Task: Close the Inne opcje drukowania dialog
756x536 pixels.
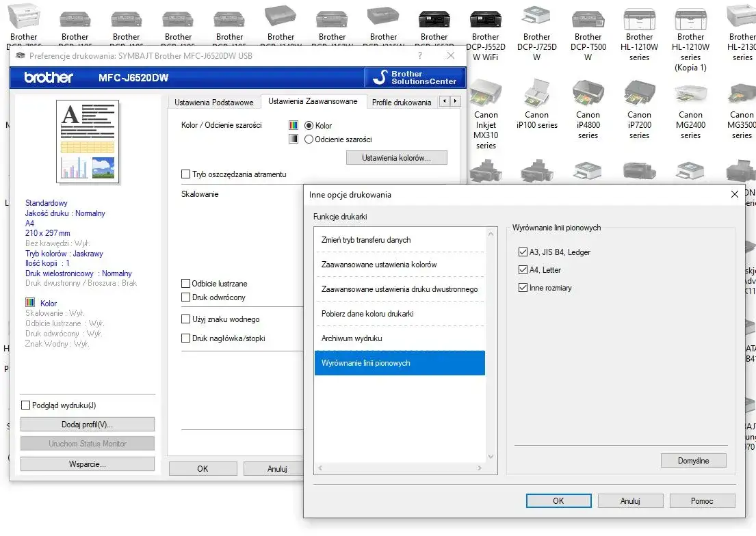Action: (x=734, y=194)
